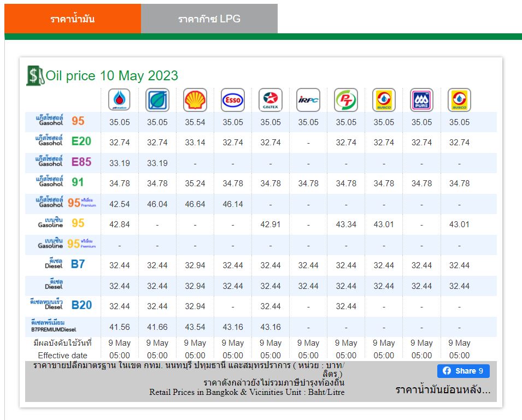This screenshot has width=522, height=420.
Task: Click the green fuel pump dollar icon
Action: [x=35, y=75]
